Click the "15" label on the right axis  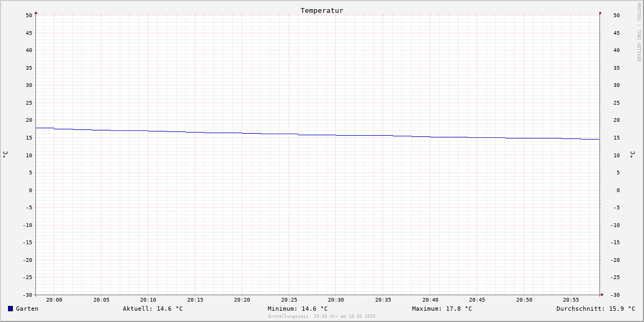617,138
